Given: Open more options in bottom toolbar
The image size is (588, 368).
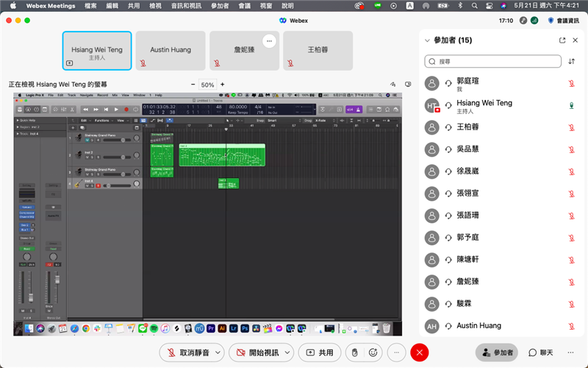Looking at the screenshot, I should tap(397, 353).
